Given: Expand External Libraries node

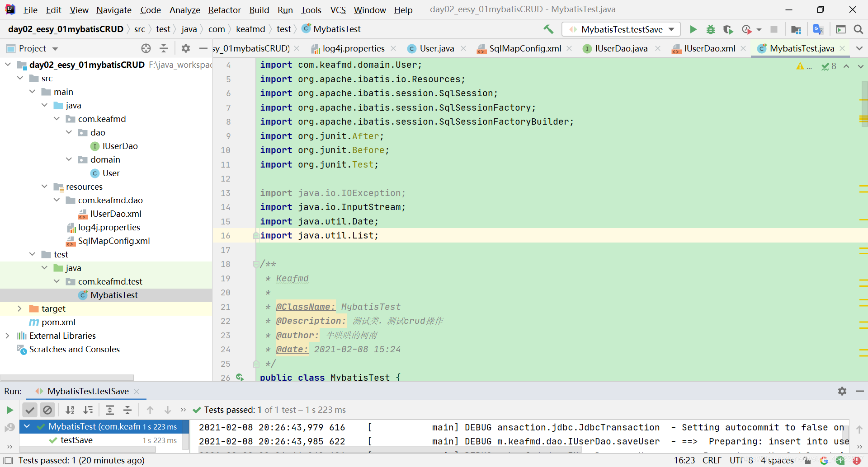Looking at the screenshot, I should tap(7, 336).
